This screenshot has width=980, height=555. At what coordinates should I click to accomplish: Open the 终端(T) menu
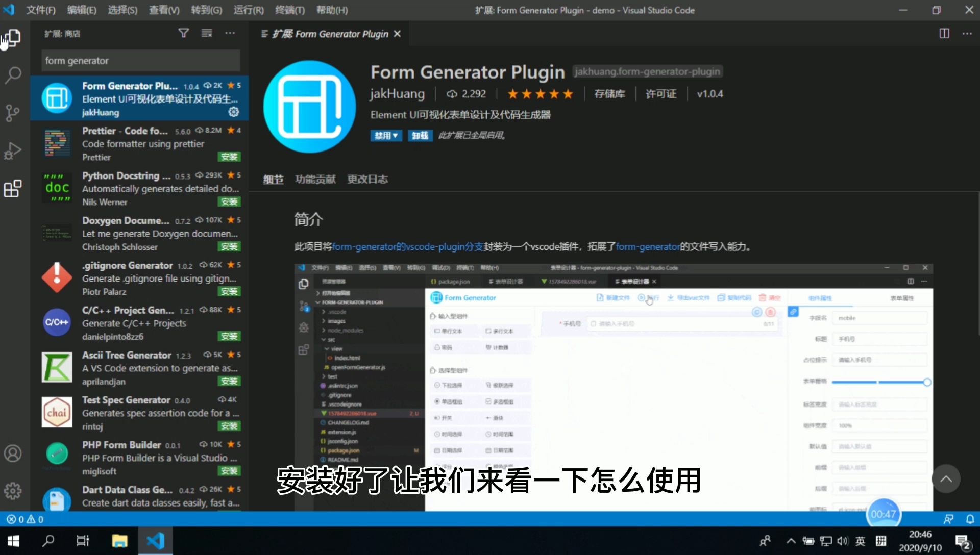coord(289,10)
